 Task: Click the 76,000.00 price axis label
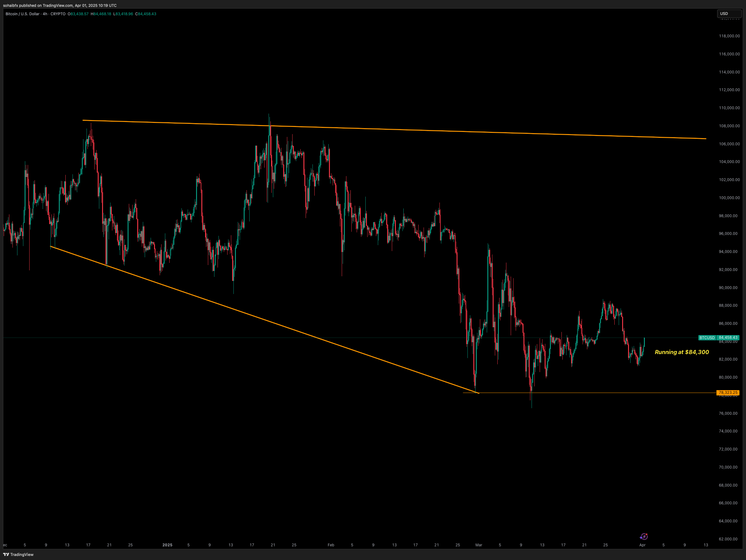[728, 413]
